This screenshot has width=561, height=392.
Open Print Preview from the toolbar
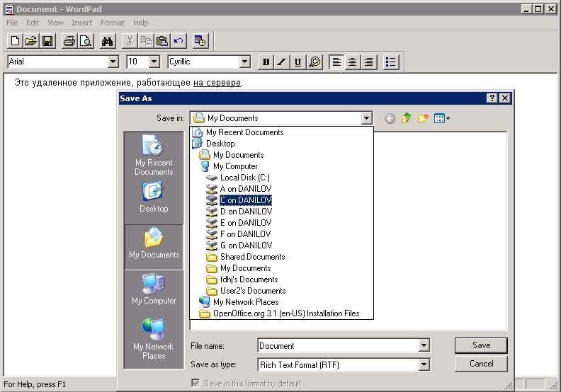click(x=86, y=41)
